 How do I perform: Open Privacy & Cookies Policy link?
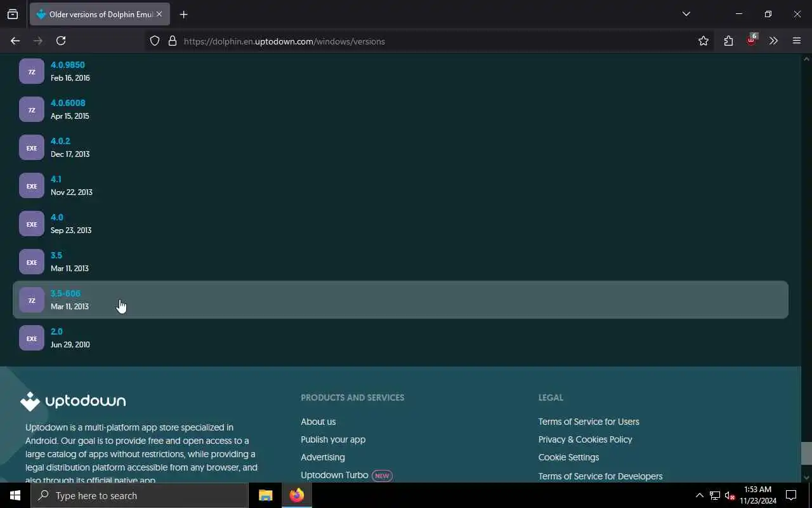click(586, 439)
